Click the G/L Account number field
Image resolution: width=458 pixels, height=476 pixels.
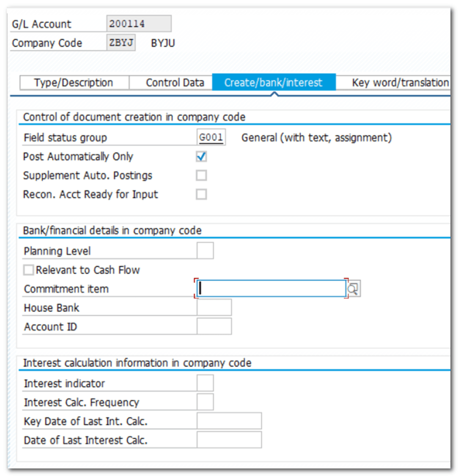click(x=139, y=24)
